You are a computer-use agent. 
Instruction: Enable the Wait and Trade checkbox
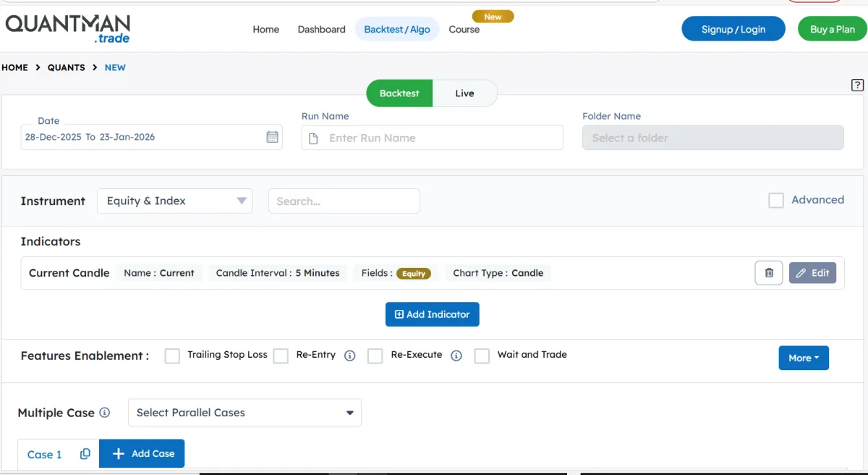[482, 356]
